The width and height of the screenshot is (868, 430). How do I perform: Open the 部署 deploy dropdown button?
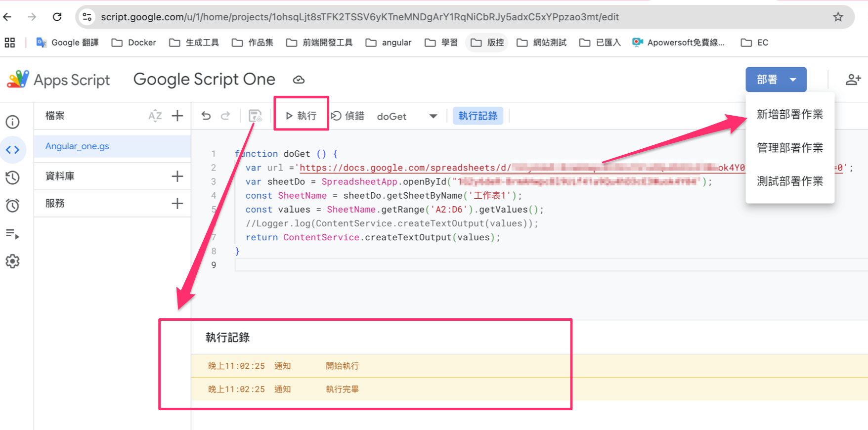(x=776, y=80)
